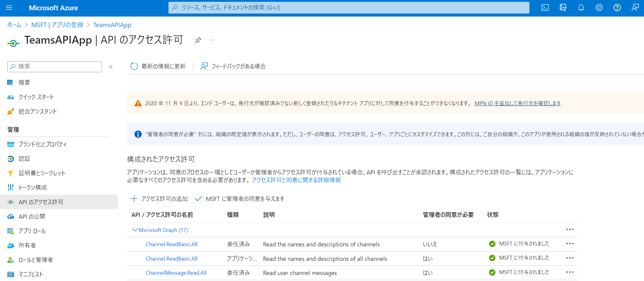Open ellipsis menu for ChannelMessage.Read.All row
This screenshot has width=644, height=281.
coord(570,272)
